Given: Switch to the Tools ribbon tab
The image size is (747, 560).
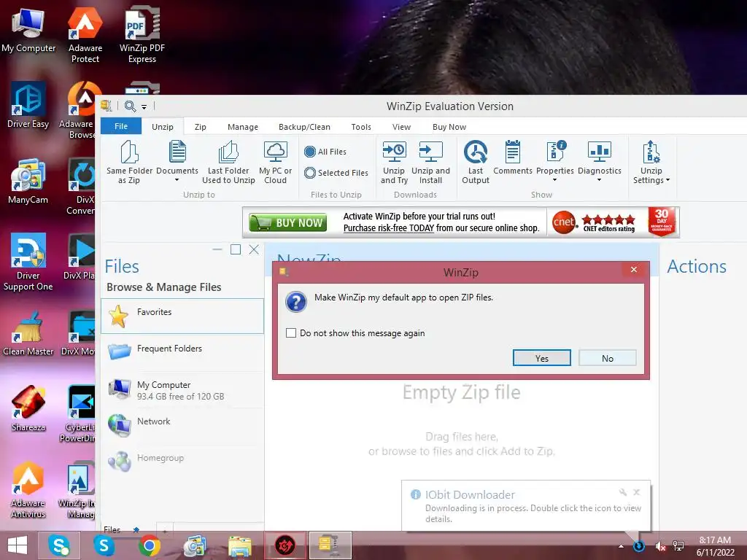Looking at the screenshot, I should (x=361, y=127).
